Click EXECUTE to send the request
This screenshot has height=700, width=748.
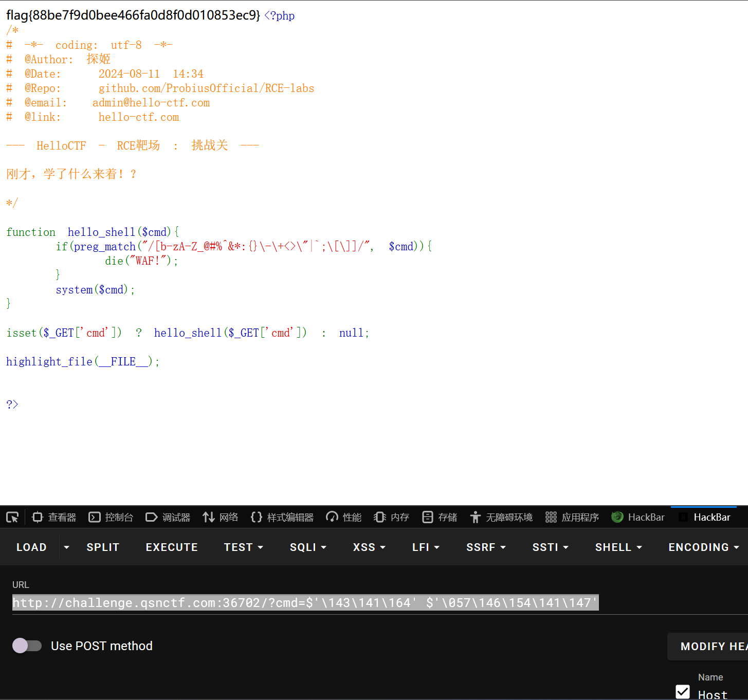[172, 547]
